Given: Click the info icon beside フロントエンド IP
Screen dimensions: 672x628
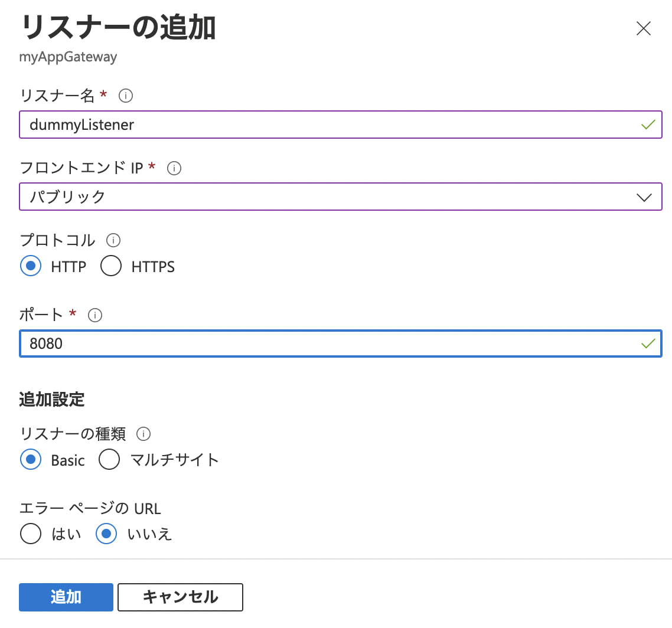Looking at the screenshot, I should 174,168.
